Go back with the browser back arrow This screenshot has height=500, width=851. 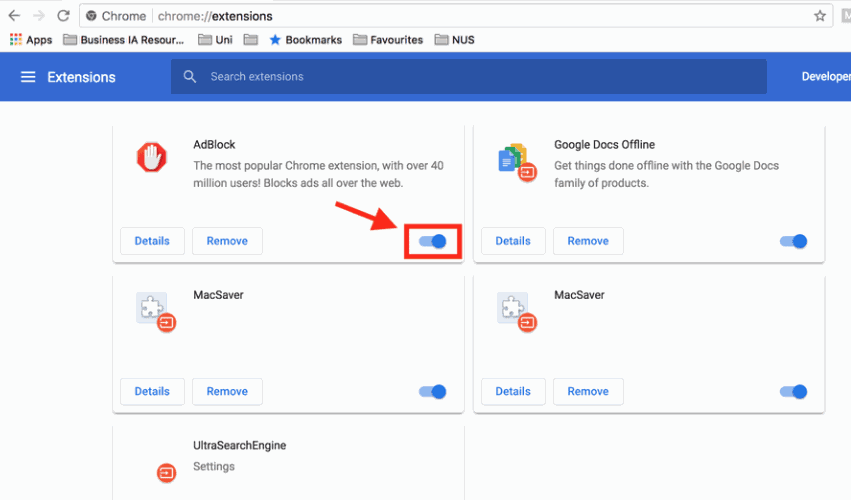14,16
